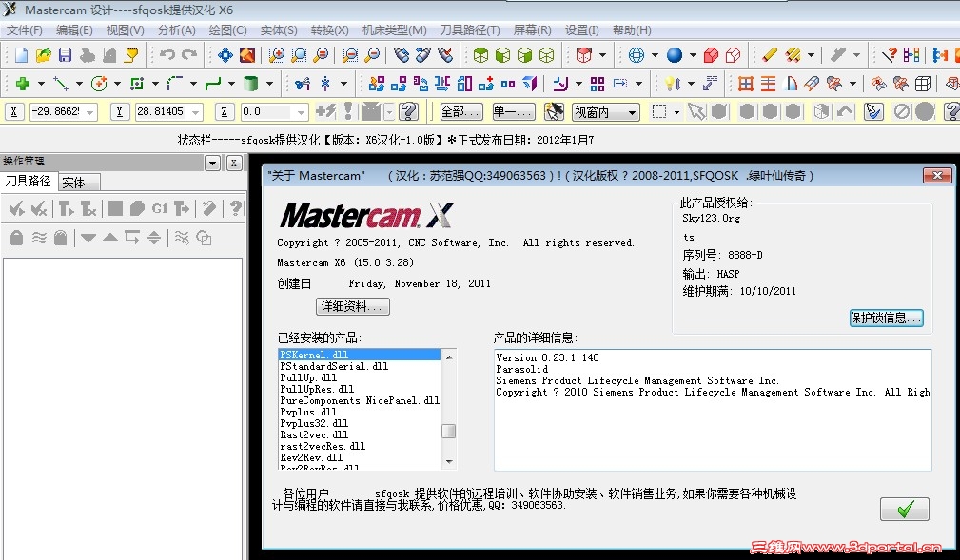The image size is (960, 560).
Task: Choose the create rectangle tool icon
Action: point(136,84)
